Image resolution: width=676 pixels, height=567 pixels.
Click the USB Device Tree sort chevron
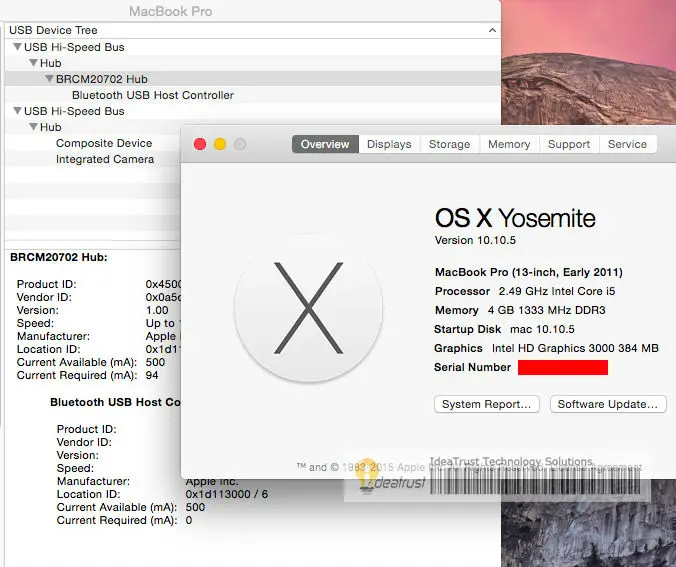[x=492, y=30]
